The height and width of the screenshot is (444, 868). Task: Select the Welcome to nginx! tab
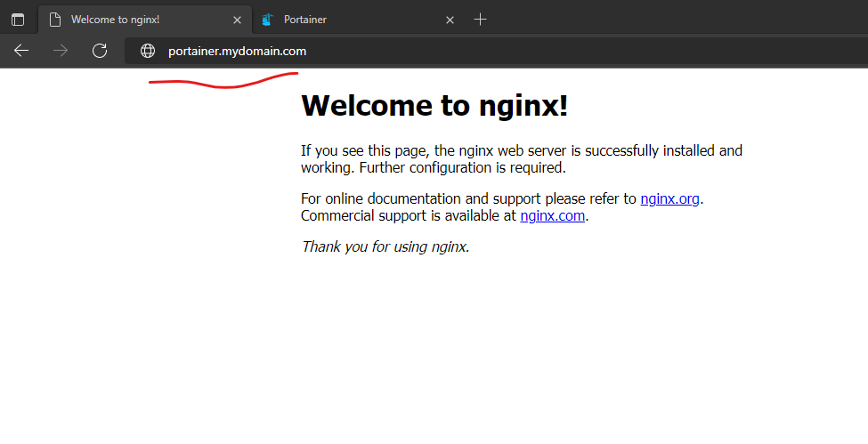(x=134, y=20)
